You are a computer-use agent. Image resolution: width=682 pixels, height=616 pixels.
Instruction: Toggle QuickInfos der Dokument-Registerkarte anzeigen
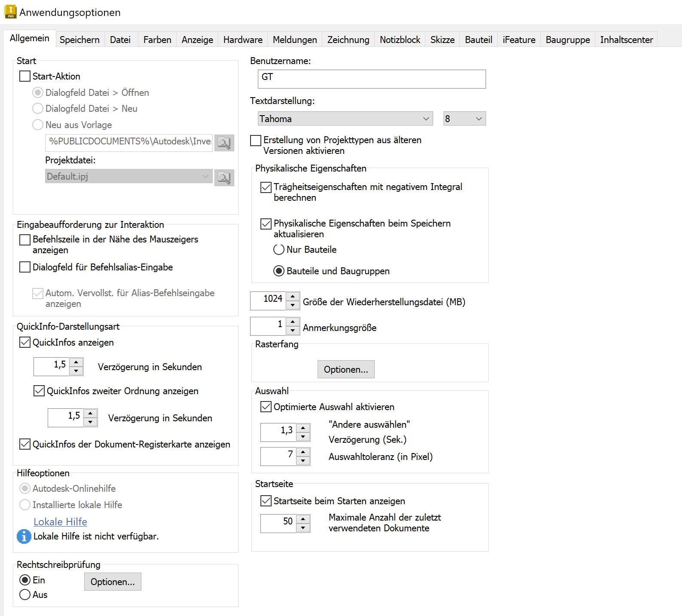[25, 444]
